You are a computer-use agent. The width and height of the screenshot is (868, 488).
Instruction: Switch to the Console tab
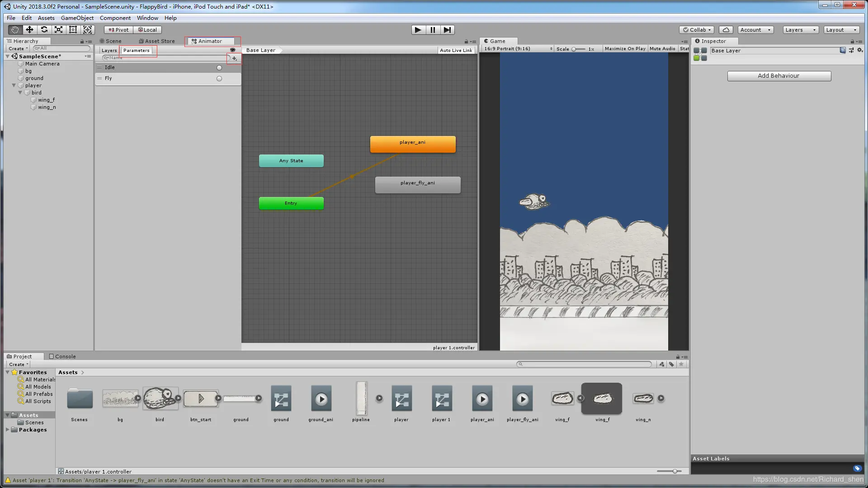(62, 357)
